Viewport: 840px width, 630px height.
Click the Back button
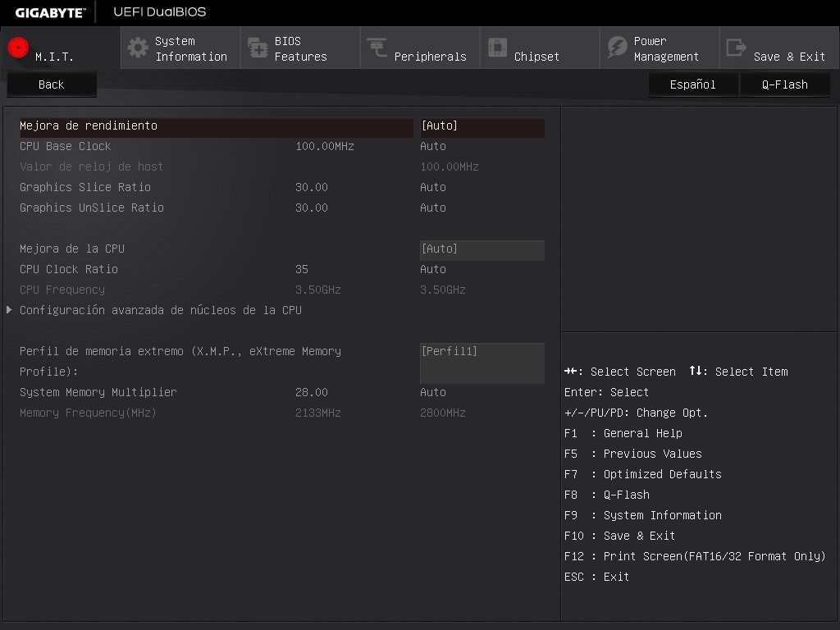pyautogui.click(x=51, y=84)
